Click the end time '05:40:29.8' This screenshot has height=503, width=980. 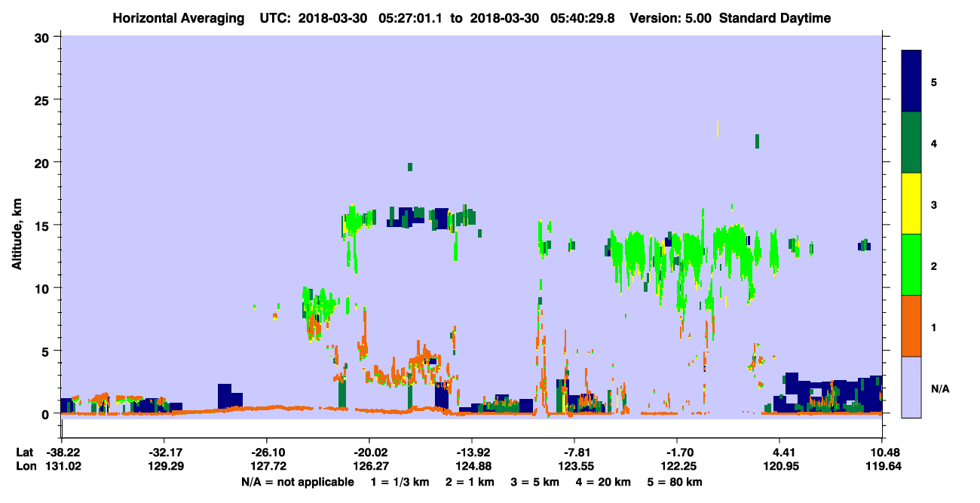point(582,18)
